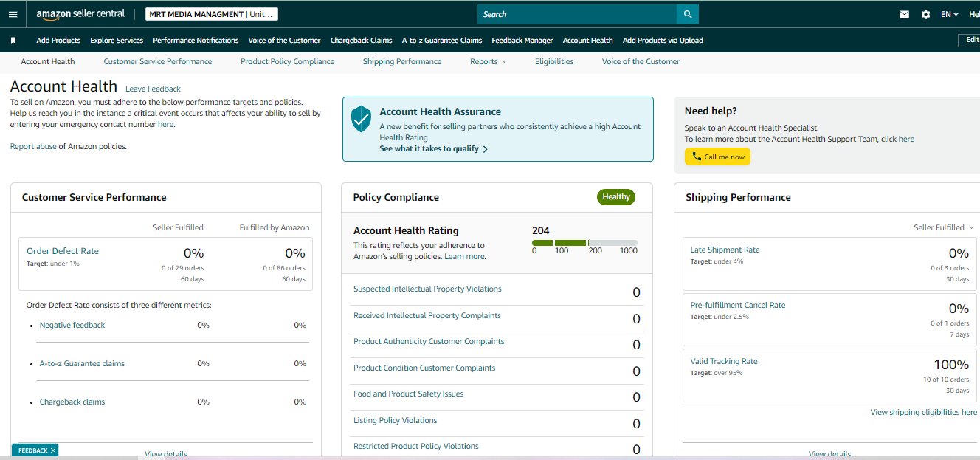Open the Order Defect Rate link
This screenshot has height=460, width=980.
[63, 251]
